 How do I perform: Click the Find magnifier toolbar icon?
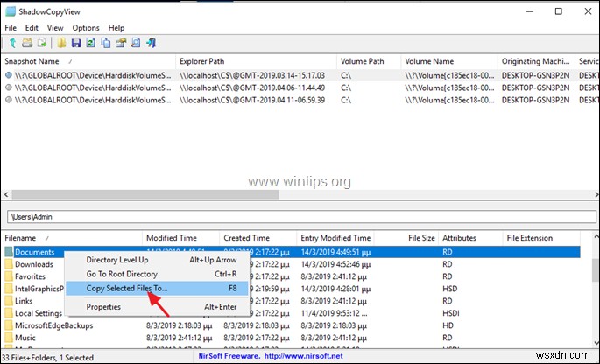(x=136, y=43)
